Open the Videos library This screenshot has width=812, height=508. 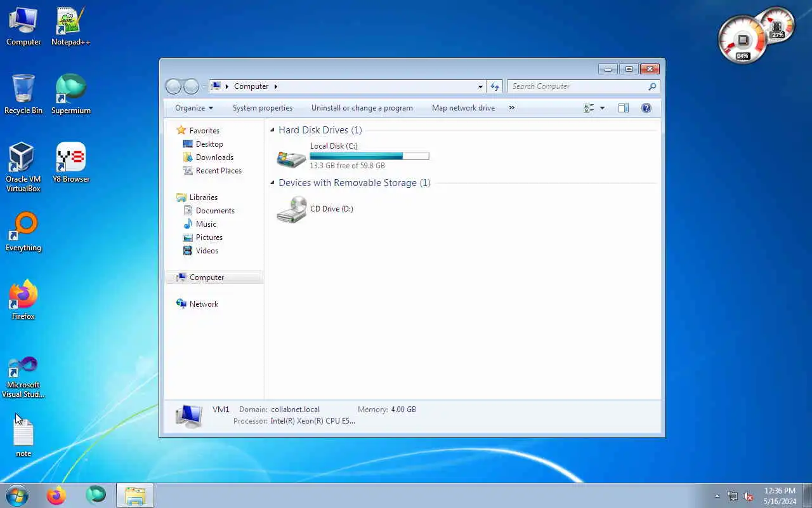pos(207,251)
